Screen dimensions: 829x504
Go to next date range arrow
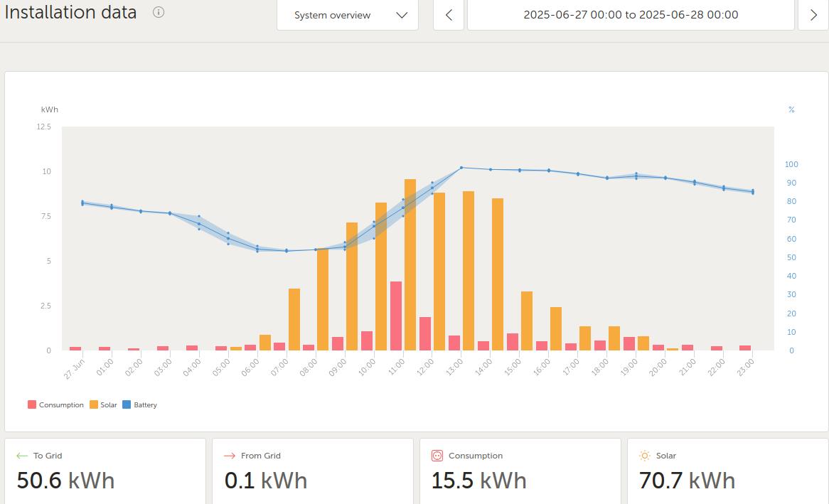813,15
